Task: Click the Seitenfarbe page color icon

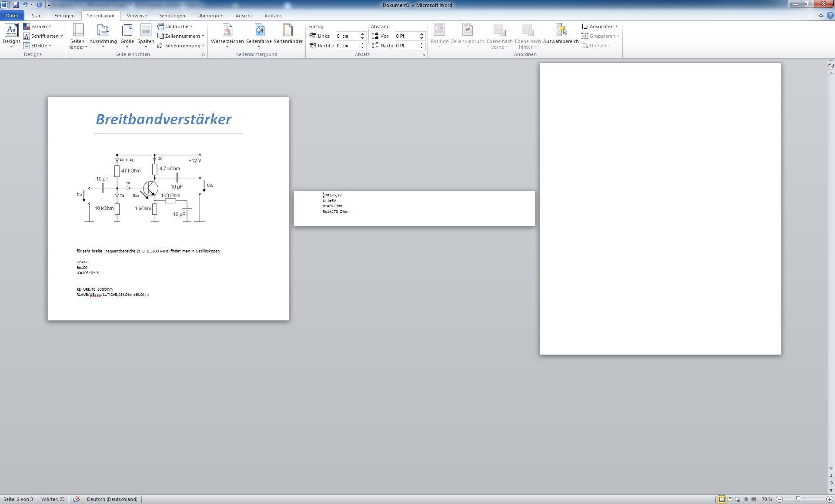Action: (x=259, y=30)
